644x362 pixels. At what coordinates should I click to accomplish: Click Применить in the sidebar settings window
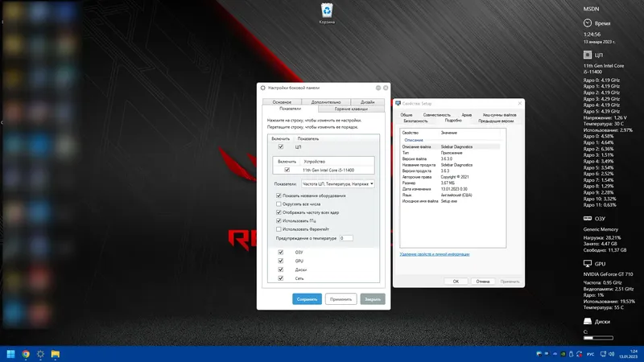coord(341,299)
